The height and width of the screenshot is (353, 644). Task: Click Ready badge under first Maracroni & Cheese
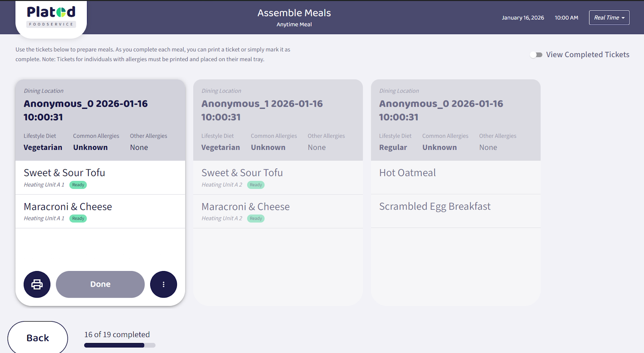pos(78,219)
